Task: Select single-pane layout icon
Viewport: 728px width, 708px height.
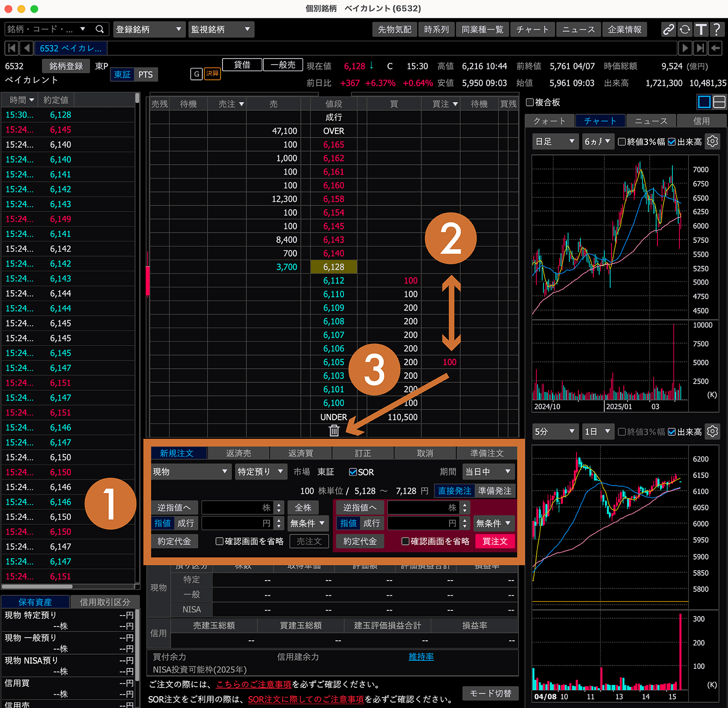Action: 704,102
